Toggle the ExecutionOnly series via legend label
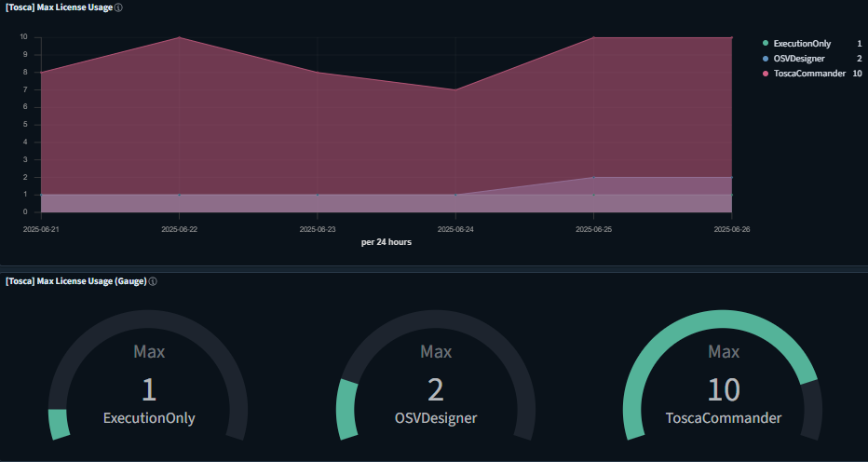Screen dimensions: 868x462 click(802, 44)
